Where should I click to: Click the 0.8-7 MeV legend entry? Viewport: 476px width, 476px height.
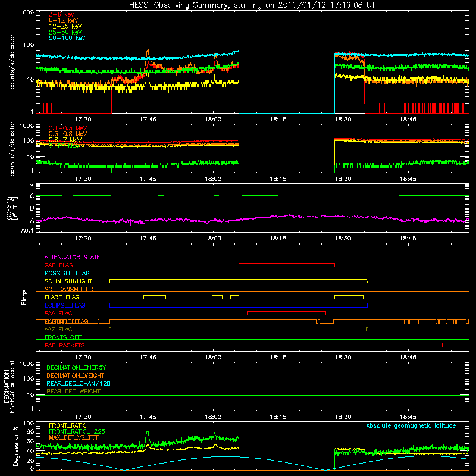coord(65,140)
